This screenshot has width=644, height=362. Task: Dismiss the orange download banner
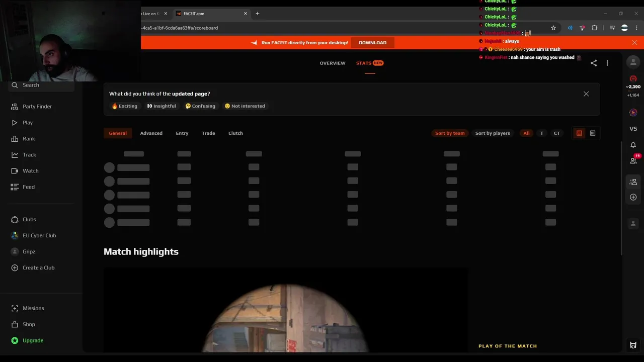tap(634, 43)
